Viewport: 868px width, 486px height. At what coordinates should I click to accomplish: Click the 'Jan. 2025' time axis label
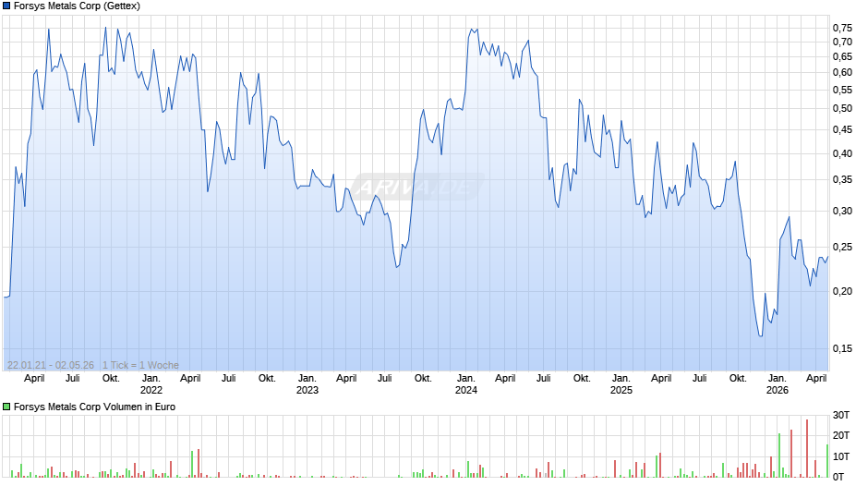point(621,384)
